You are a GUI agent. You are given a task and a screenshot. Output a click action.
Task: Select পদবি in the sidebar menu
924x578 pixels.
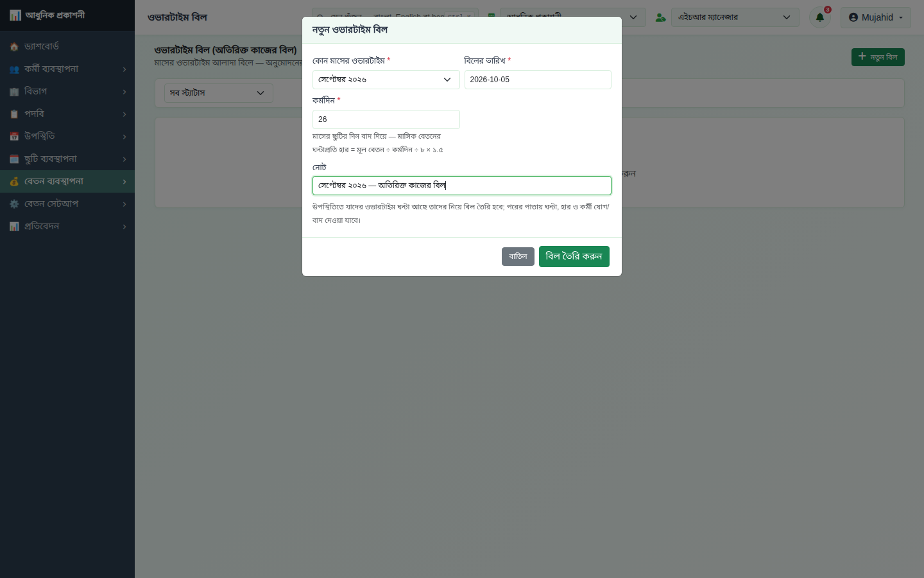tap(67, 114)
